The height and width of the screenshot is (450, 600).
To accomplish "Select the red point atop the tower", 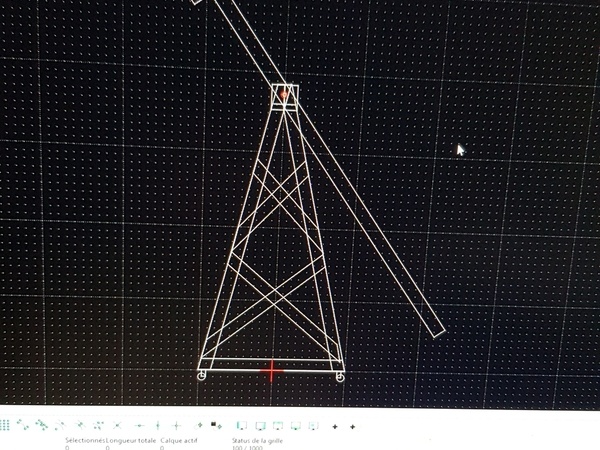I will (284, 94).
